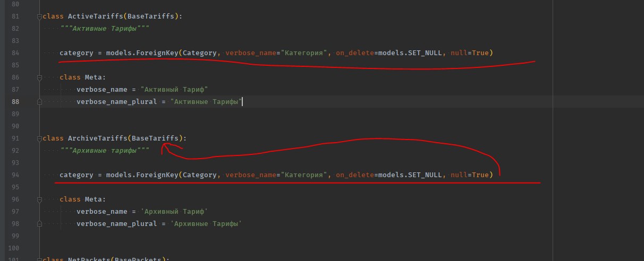Click string 'Архивные Тарифы' on line 98

(206, 224)
